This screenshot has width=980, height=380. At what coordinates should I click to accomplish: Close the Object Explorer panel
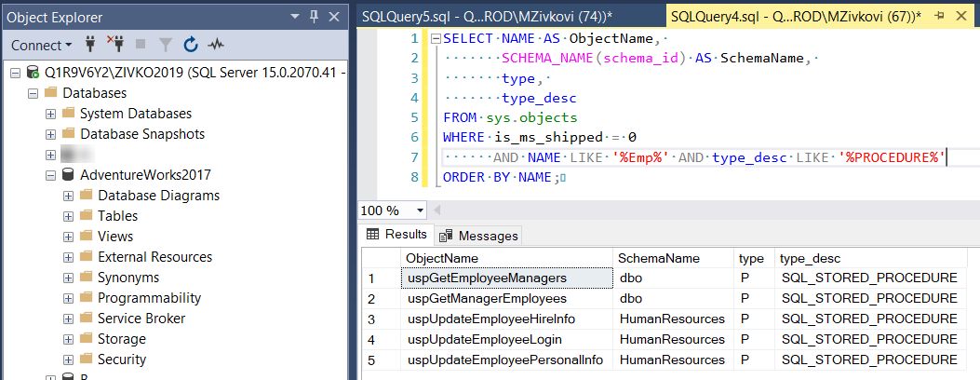tap(334, 17)
